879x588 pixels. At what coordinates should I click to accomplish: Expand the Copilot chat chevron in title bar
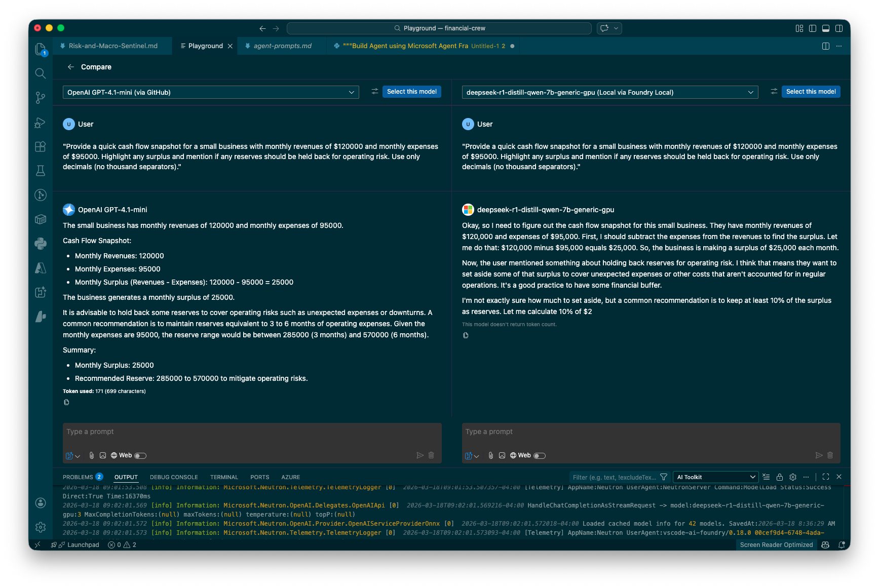[616, 28]
